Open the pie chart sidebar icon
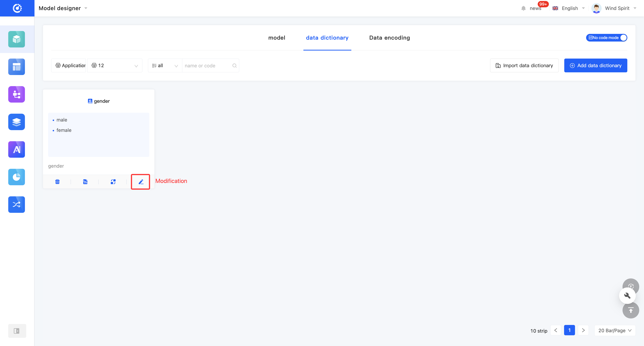This screenshot has height=346, width=644. coord(16,177)
